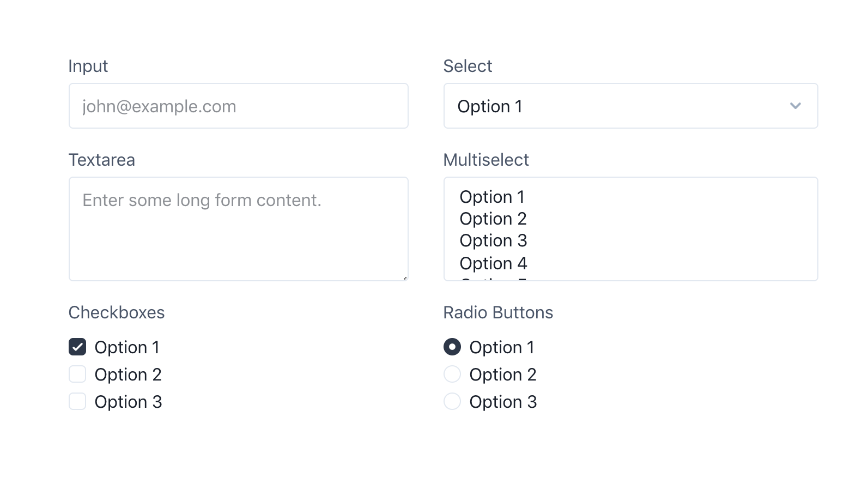The height and width of the screenshot is (483, 868).
Task: Check Option 2 under Checkboxes
Action: (x=77, y=374)
